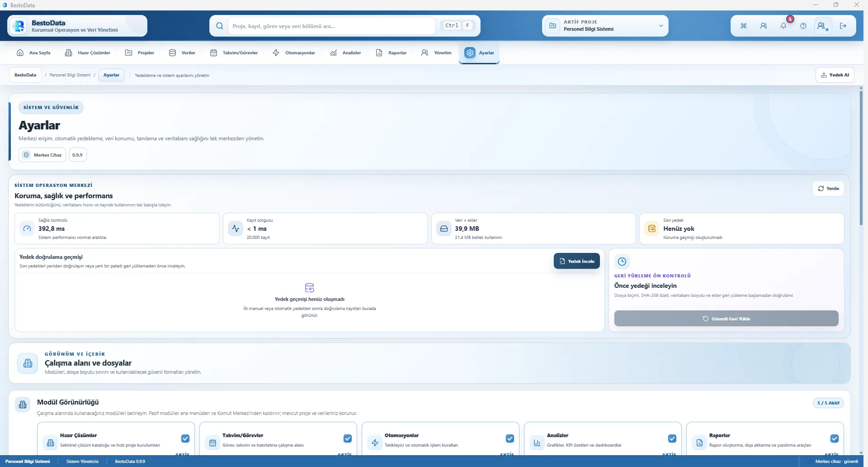Open the help question mark icon
The height and width of the screenshot is (467, 868).
click(x=803, y=26)
